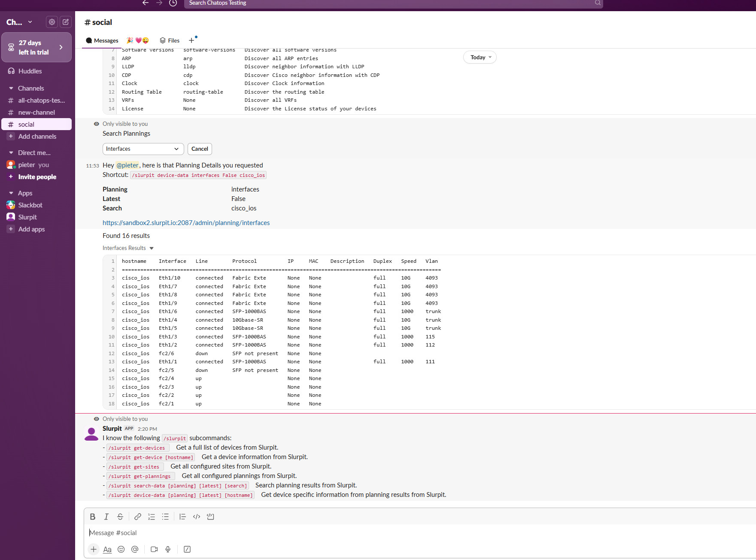
Task: Compose a new message icon
Action: pyautogui.click(x=66, y=22)
